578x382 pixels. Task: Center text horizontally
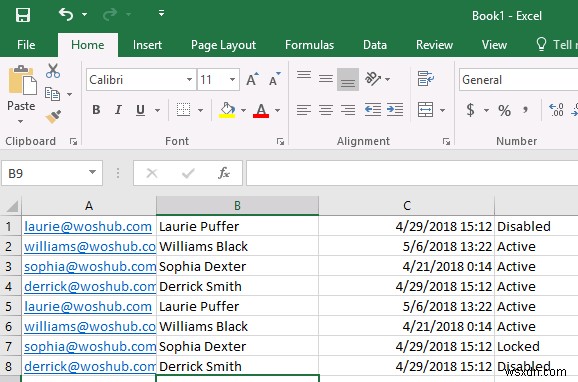[326, 110]
